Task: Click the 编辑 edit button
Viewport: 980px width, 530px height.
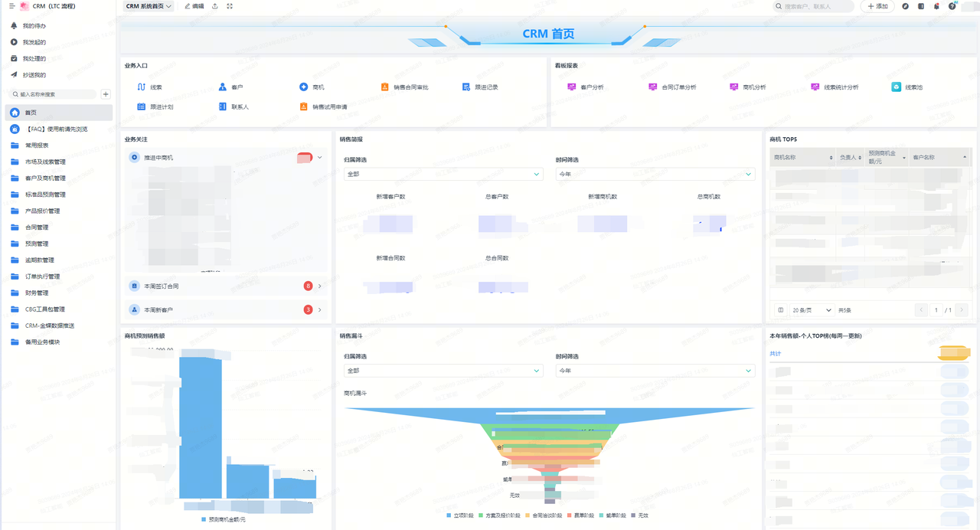Action: tap(194, 6)
